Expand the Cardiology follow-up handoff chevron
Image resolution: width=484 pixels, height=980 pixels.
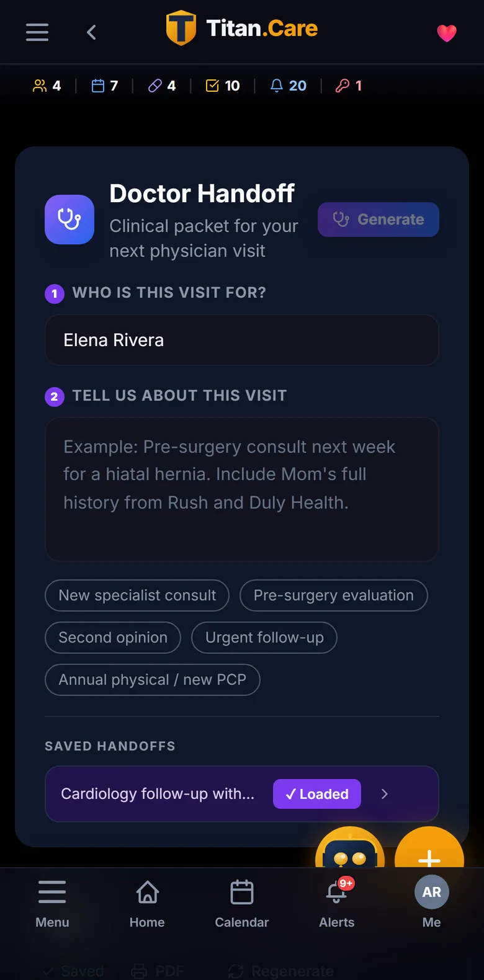click(x=385, y=794)
